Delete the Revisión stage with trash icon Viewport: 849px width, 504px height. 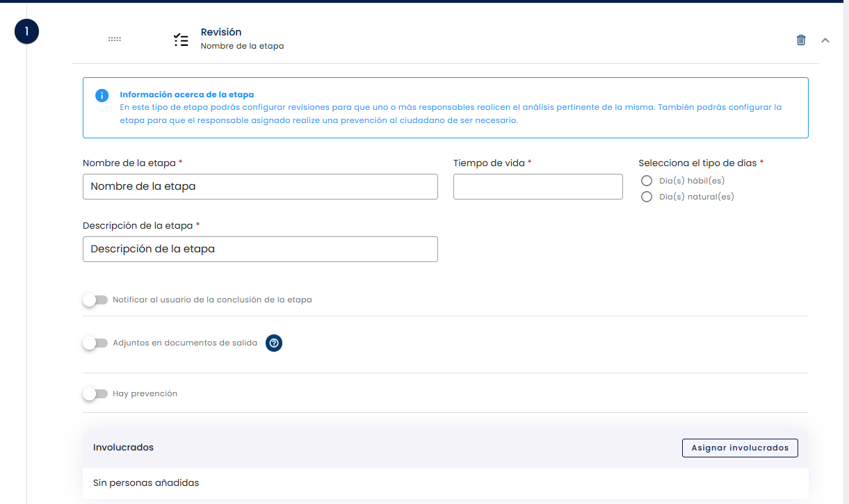pyautogui.click(x=801, y=40)
